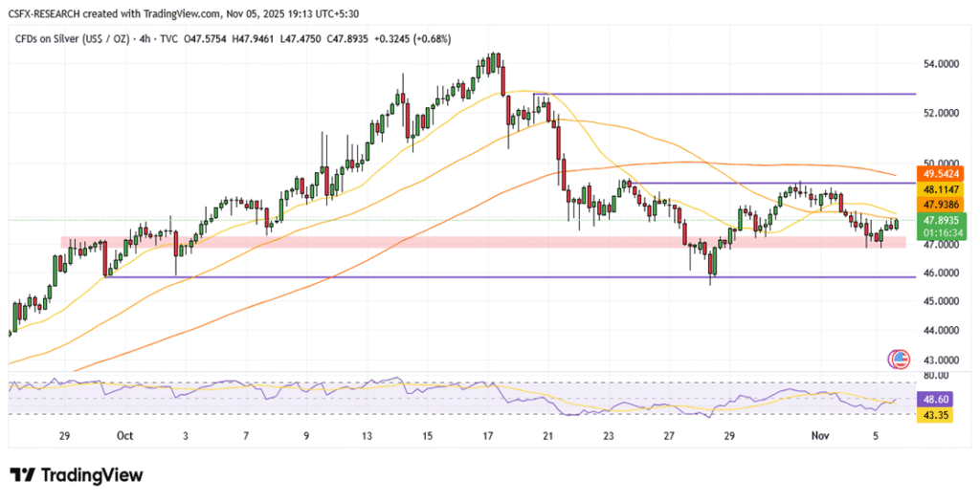The image size is (980, 502).
Task: Click the yellow 48.1147 price label
Action: (x=939, y=189)
